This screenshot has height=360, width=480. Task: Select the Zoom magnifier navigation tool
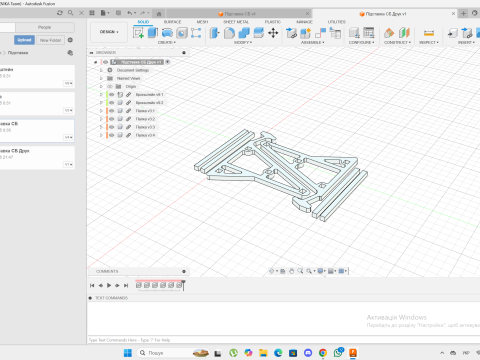[300, 271]
